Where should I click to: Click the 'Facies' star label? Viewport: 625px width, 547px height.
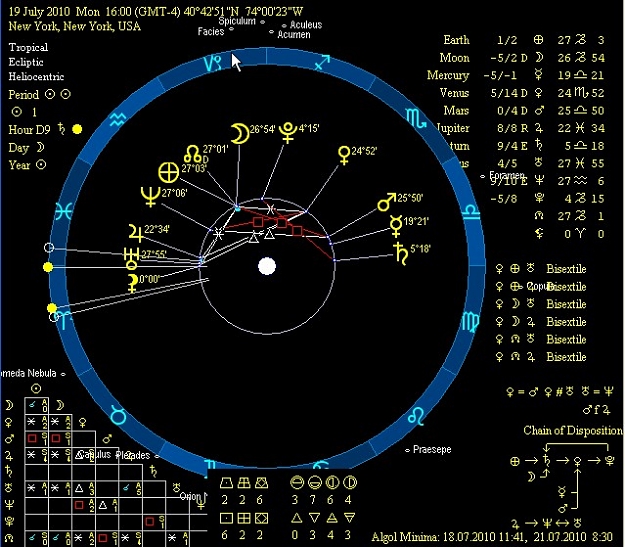coord(211,31)
